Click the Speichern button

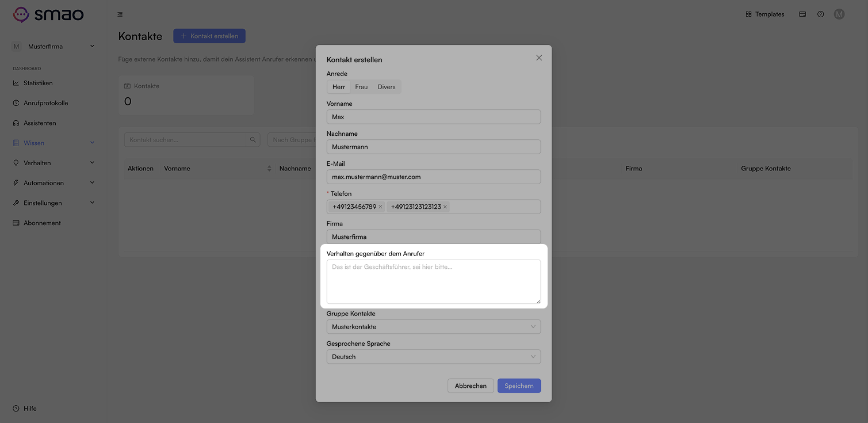pos(519,386)
